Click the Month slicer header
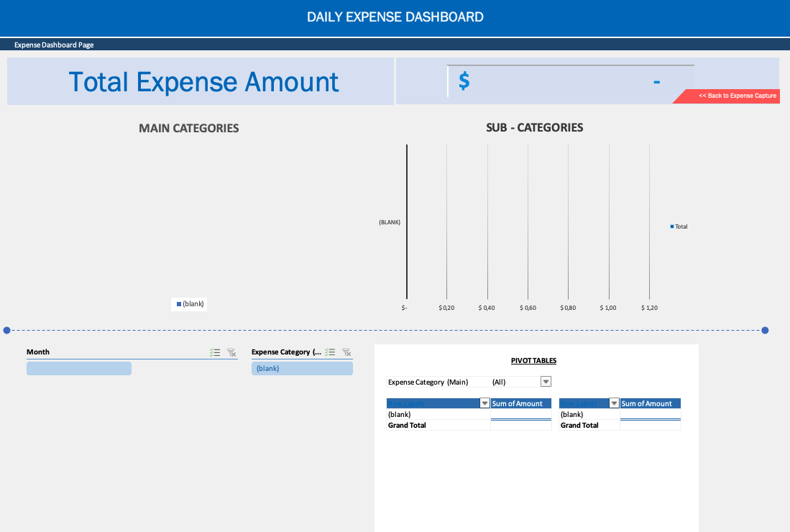 pyautogui.click(x=38, y=352)
